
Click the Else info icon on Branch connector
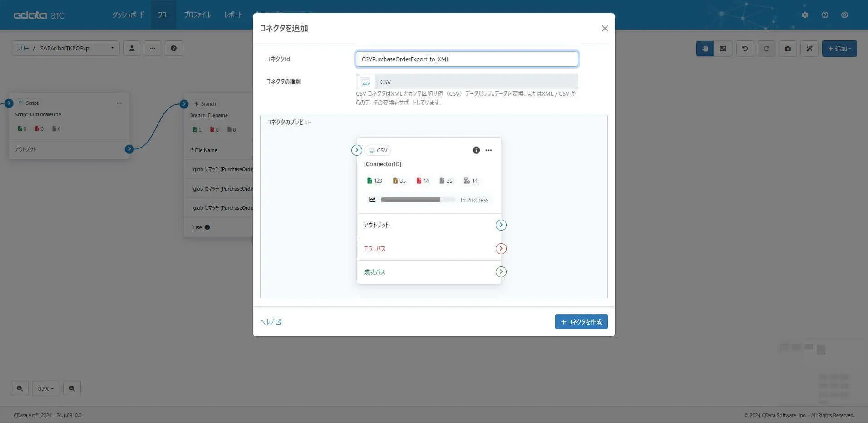(x=207, y=227)
